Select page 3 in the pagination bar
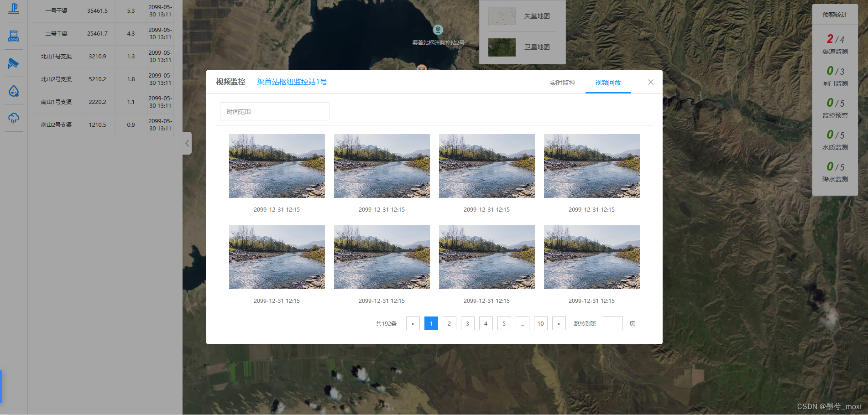 click(467, 323)
